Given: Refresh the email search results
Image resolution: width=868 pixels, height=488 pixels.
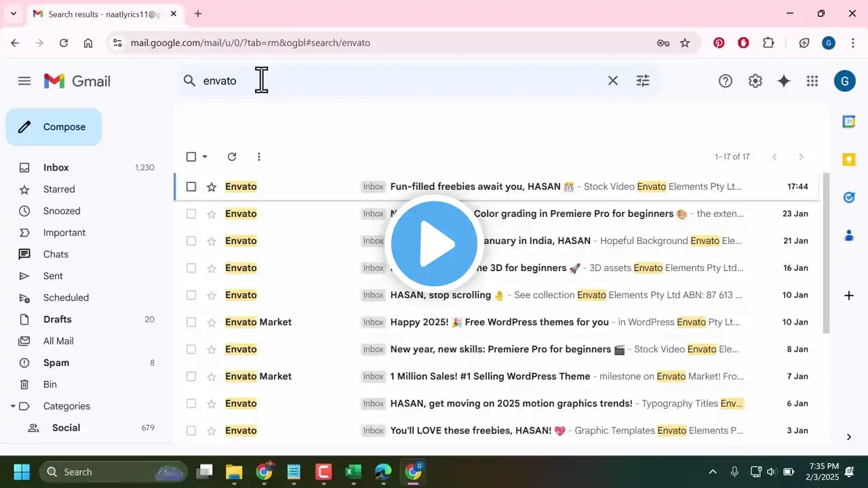Looking at the screenshot, I should point(232,157).
